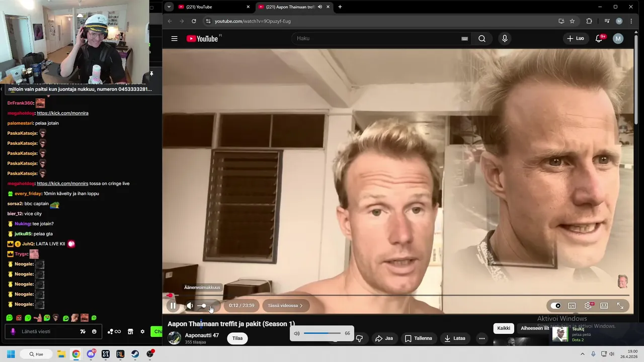The height and width of the screenshot is (362, 644).
Task: Open player settings gear
Action: (588, 306)
